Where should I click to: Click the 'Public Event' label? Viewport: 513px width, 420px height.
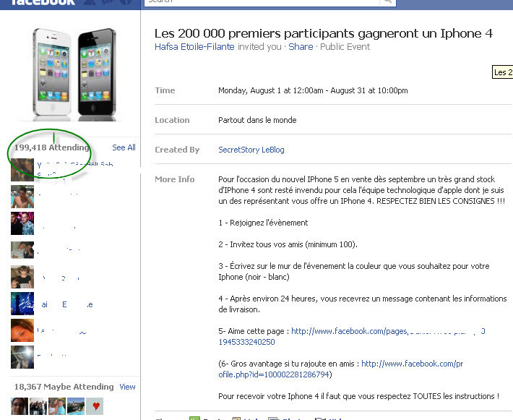[x=345, y=47]
